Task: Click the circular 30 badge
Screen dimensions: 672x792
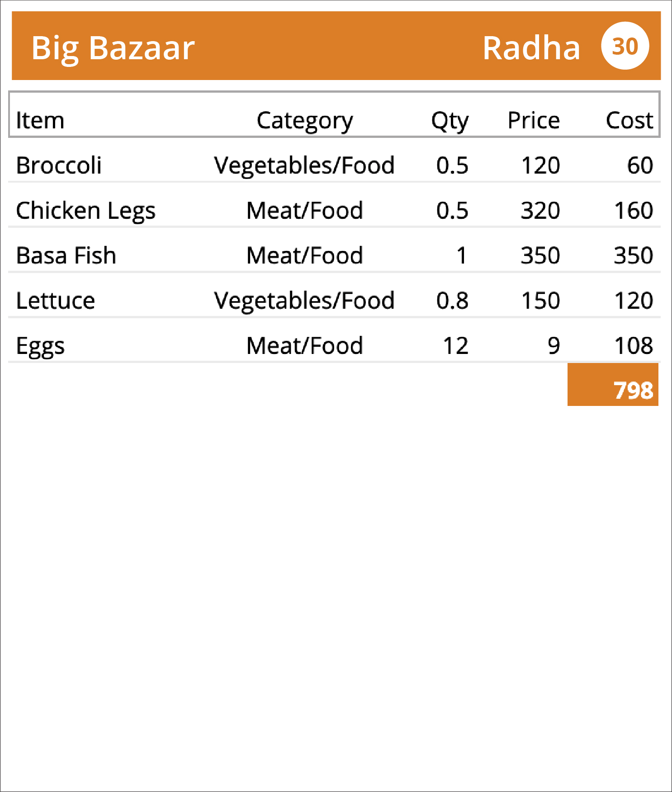Action: (625, 46)
